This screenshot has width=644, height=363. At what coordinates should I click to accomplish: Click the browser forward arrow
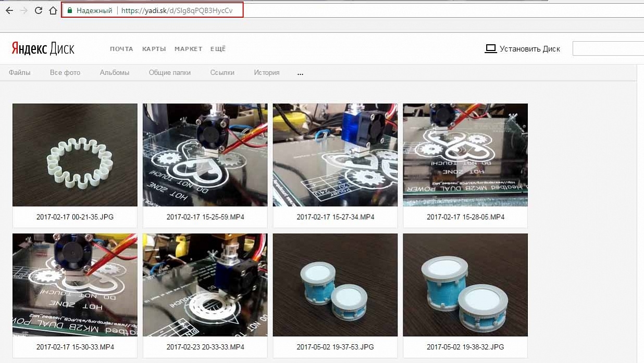coord(23,10)
